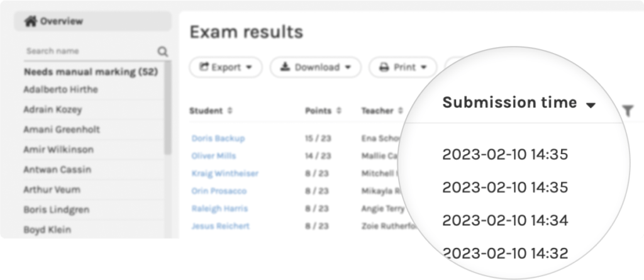Click the Search name input field
This screenshot has height=280, width=644.
91,52
